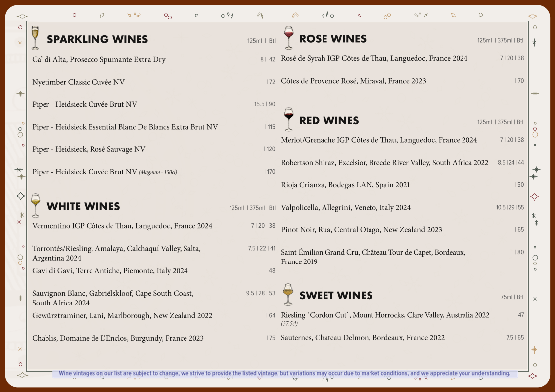Click the Sauternes prices 7.5 | 65

[515, 338]
